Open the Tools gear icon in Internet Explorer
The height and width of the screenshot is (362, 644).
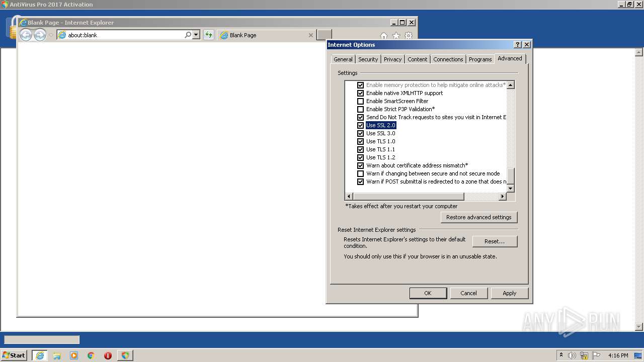pos(409,36)
